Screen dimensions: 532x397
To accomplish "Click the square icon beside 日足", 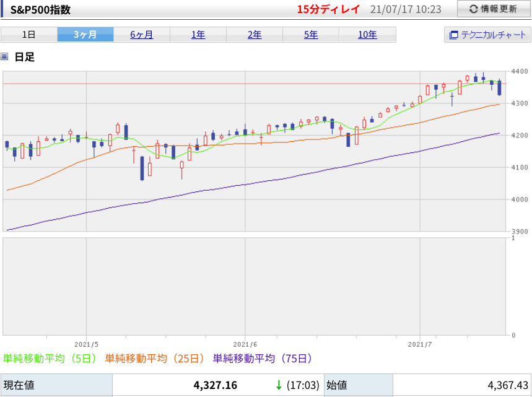I will click(x=4, y=56).
